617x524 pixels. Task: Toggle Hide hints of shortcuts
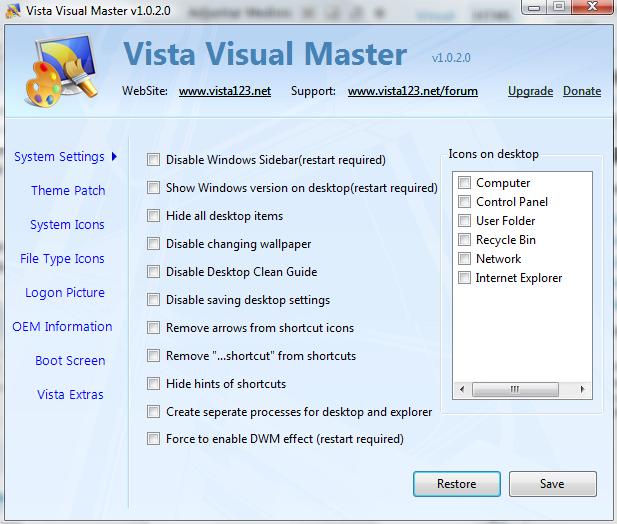pos(153,384)
